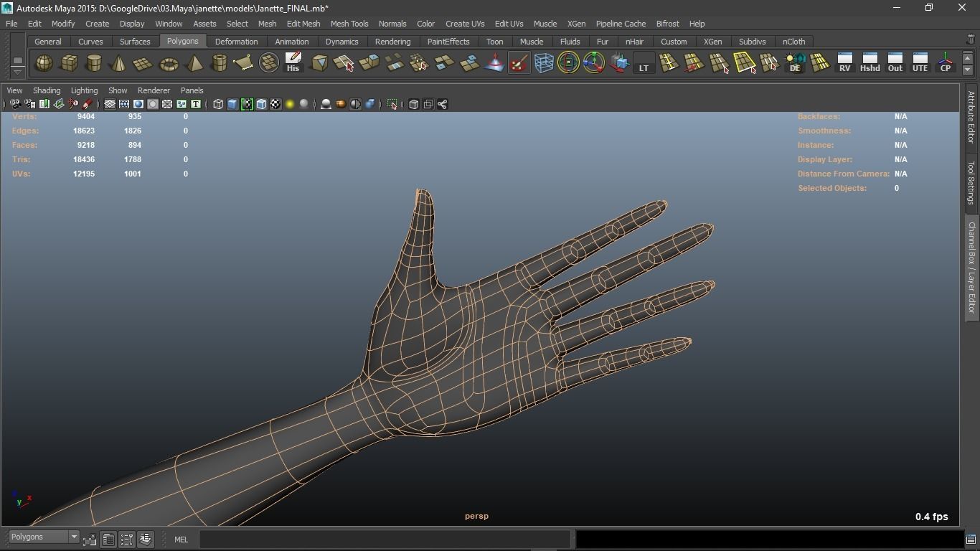
Task: Open the Pipeline Cache menu
Action: pyautogui.click(x=621, y=24)
